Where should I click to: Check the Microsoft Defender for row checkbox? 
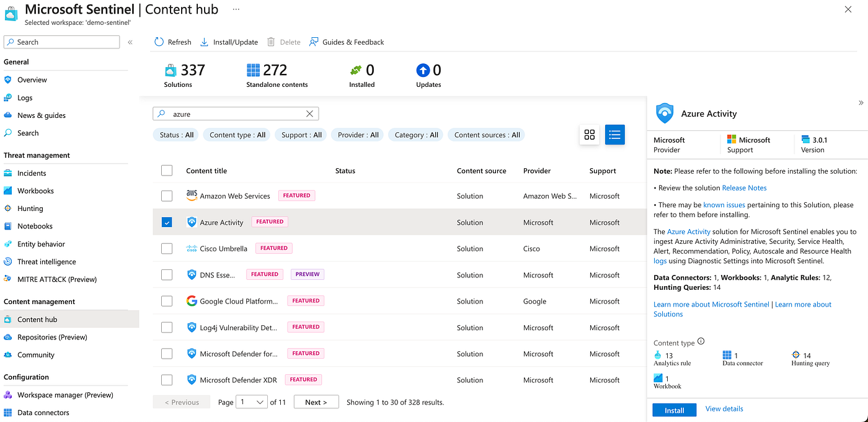click(167, 354)
